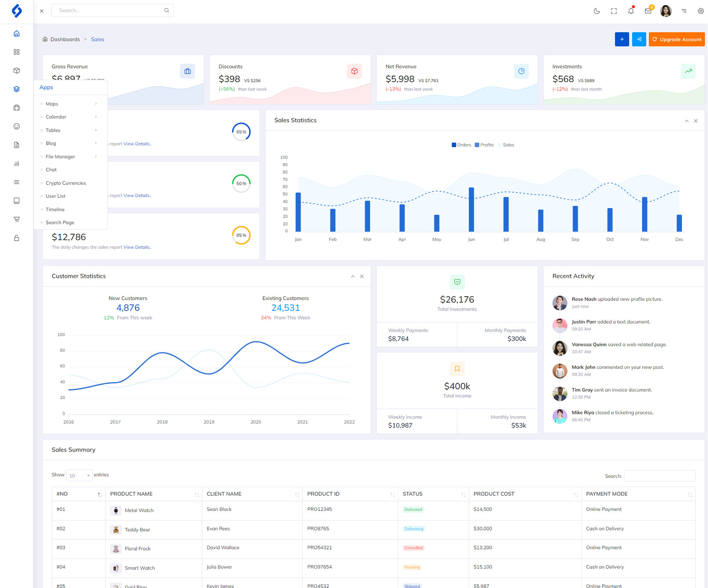Open settings gear icon in header
The height and width of the screenshot is (588, 708).
pyautogui.click(x=701, y=11)
